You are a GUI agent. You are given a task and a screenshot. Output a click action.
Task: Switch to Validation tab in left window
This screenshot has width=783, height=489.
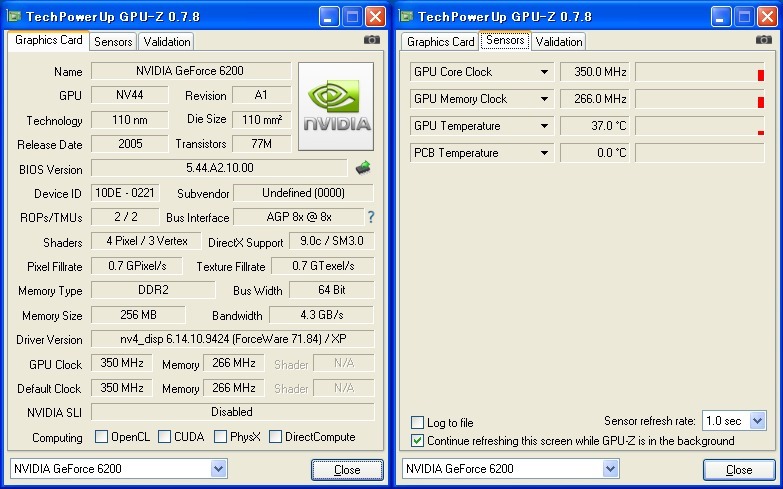coord(167,41)
